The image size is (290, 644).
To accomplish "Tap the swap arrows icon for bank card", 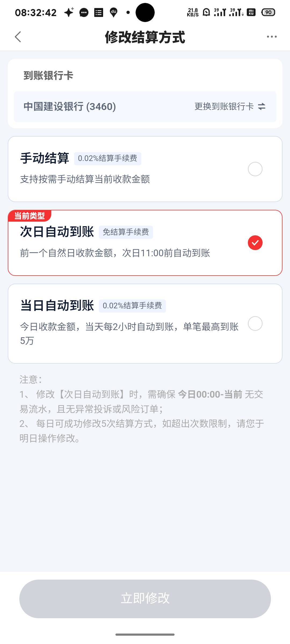I will 262,107.
